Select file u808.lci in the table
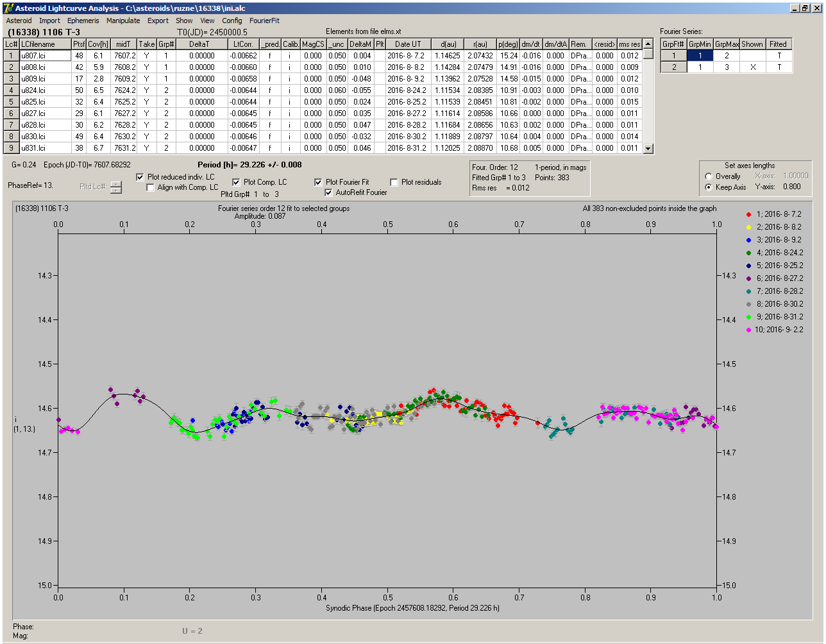 46,67
